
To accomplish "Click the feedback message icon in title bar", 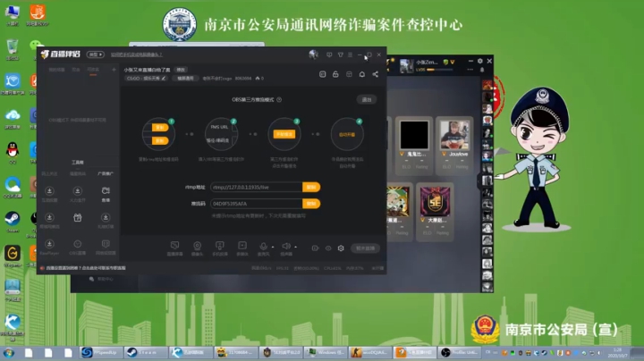I will (329, 55).
